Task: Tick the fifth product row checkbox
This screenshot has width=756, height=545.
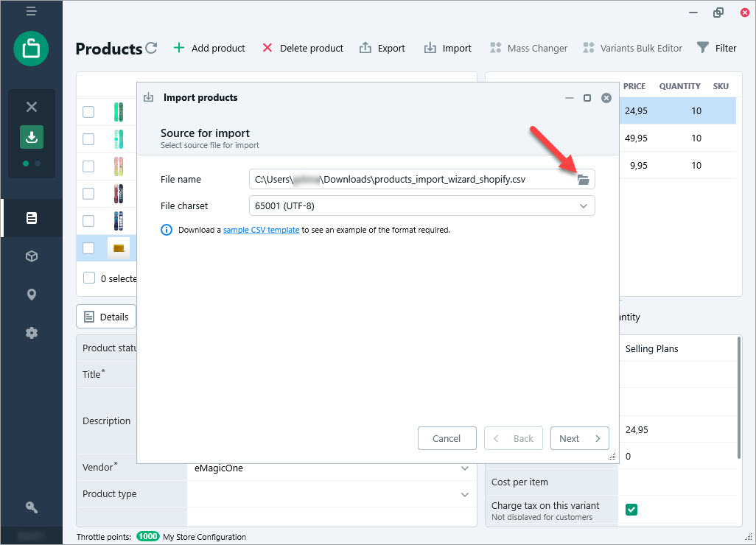Action: (x=88, y=221)
